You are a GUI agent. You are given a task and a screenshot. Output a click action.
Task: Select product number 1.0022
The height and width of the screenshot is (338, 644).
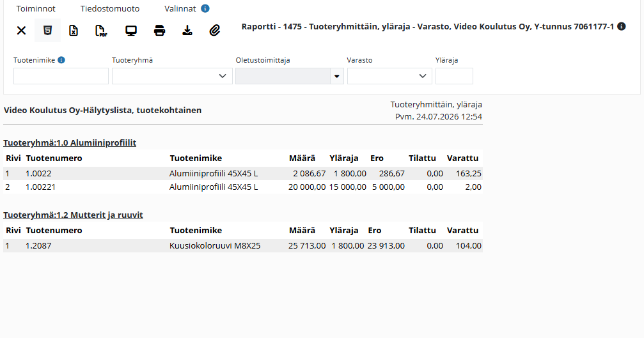(x=38, y=174)
